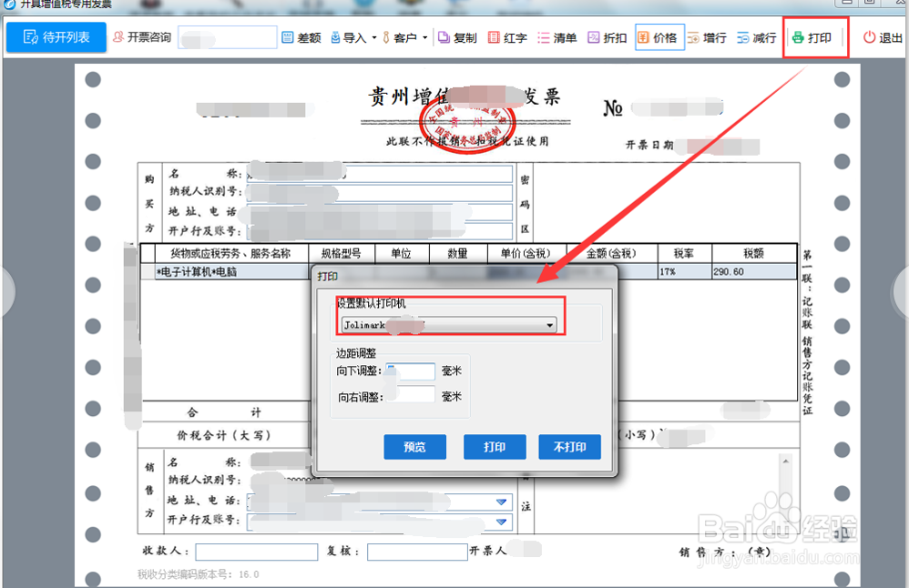The width and height of the screenshot is (909, 588).
Task: Add a row with 增行
Action: (x=708, y=37)
